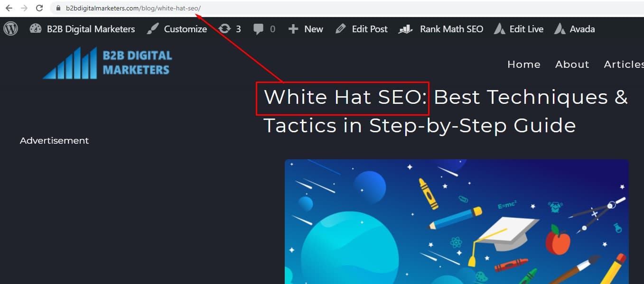Click the B2B Digital Marketers site logo

107,63
